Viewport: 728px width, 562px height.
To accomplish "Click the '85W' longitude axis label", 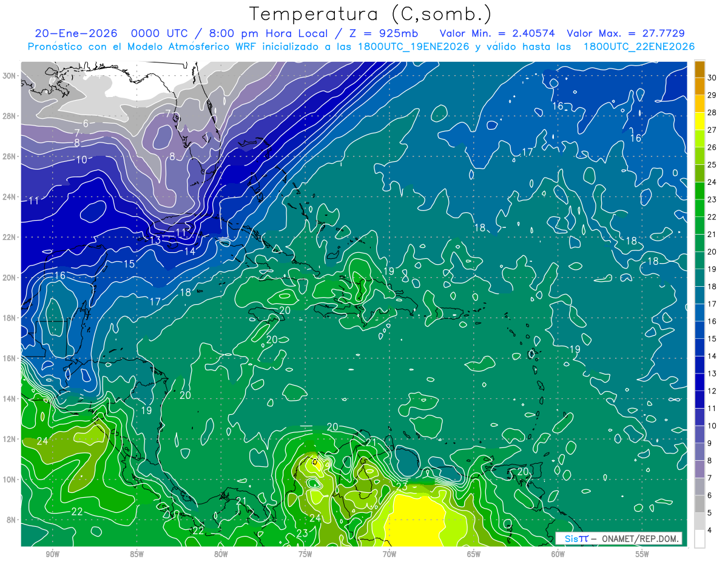I will [x=136, y=554].
